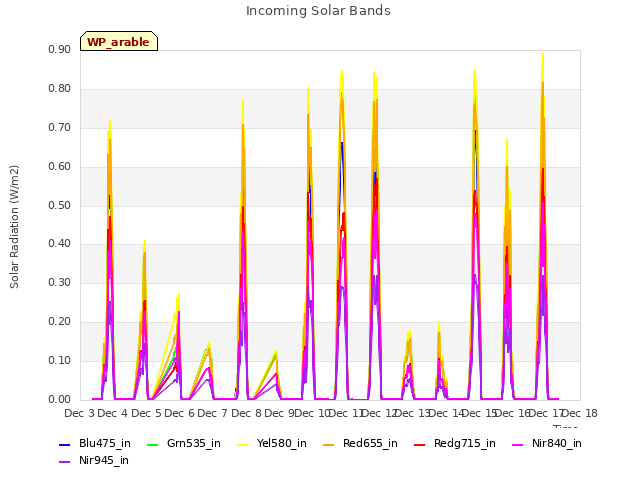Click the Dec 18 x-axis label

[580, 413]
